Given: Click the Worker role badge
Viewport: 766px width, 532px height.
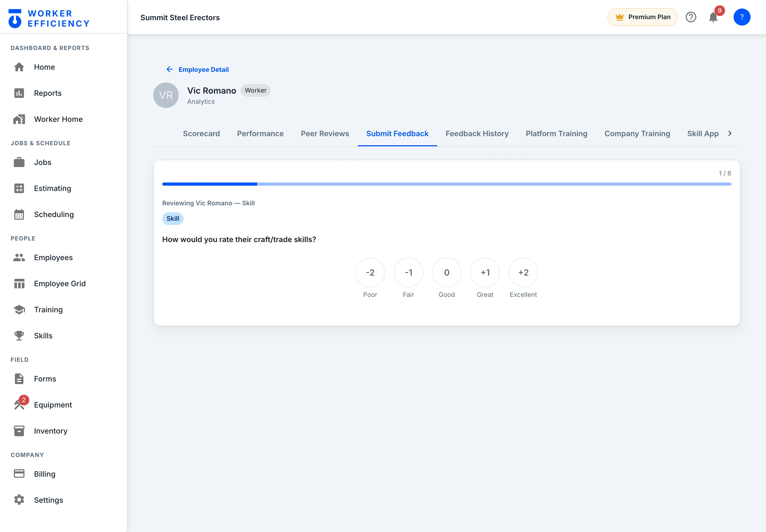Looking at the screenshot, I should click(x=255, y=90).
